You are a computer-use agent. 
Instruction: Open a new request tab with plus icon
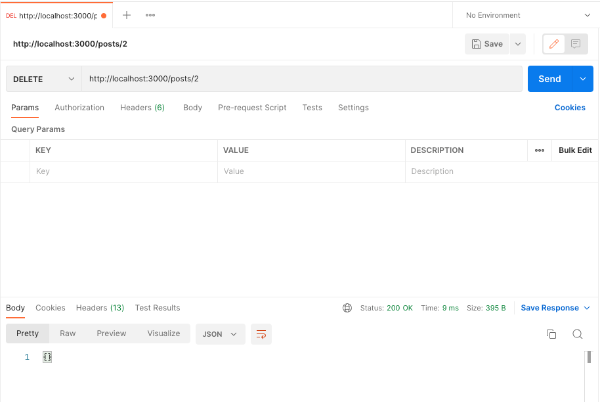pyautogui.click(x=126, y=15)
